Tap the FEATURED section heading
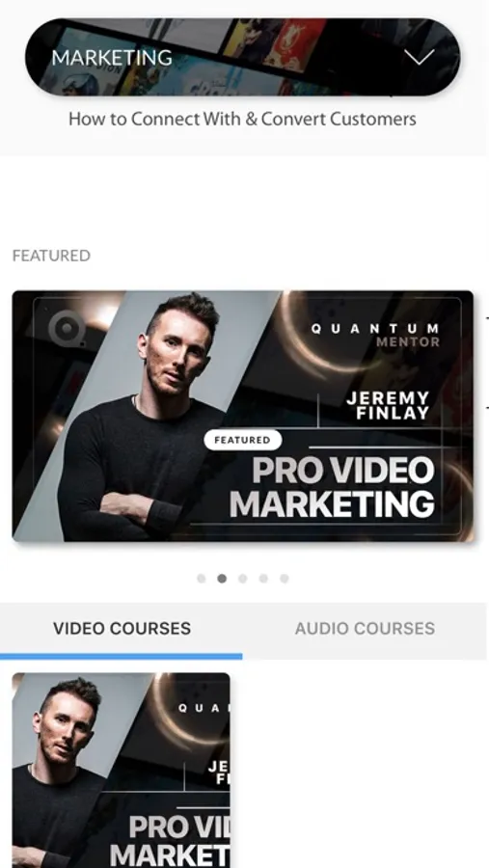 (x=51, y=256)
